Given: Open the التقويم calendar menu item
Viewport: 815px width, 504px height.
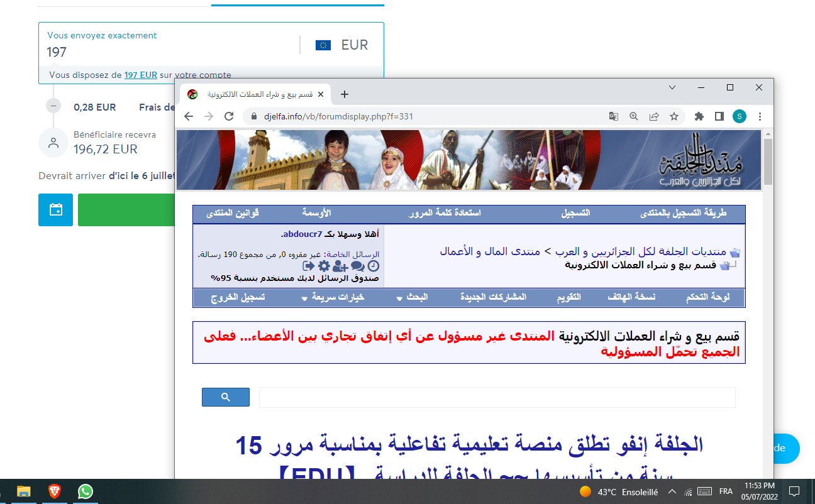Looking at the screenshot, I should (x=569, y=297).
